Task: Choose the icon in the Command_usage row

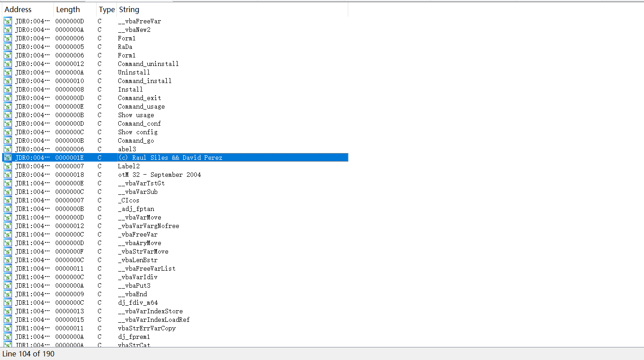Action: tap(8, 106)
